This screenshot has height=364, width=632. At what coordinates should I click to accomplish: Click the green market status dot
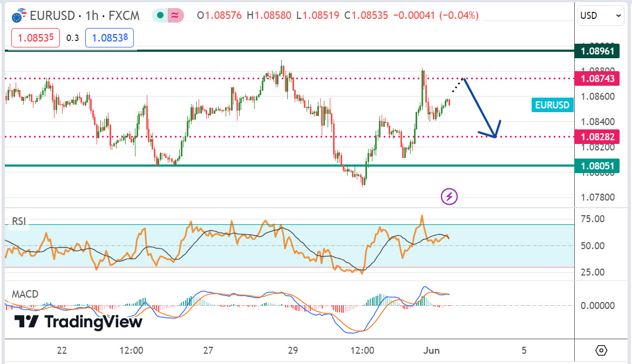[x=160, y=16]
